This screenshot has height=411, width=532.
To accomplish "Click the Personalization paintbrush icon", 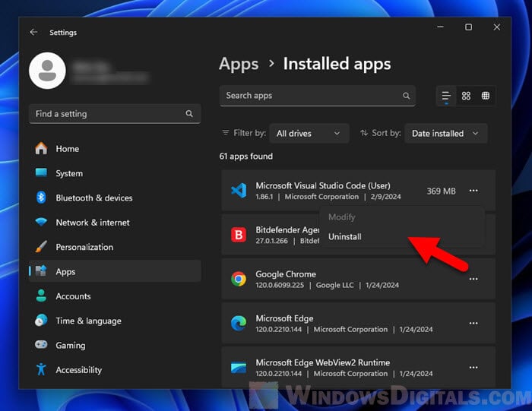I will (x=41, y=247).
